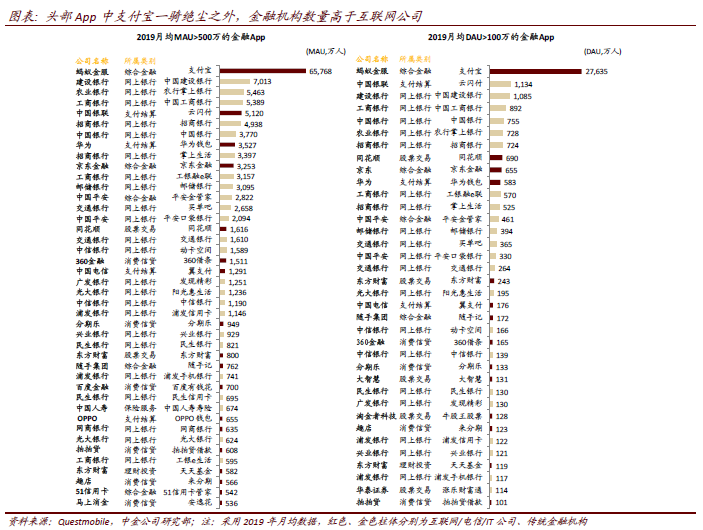Click the value 1,085 for 中国建设银行 DAU
Screen dimensions: 703x530
(522, 96)
